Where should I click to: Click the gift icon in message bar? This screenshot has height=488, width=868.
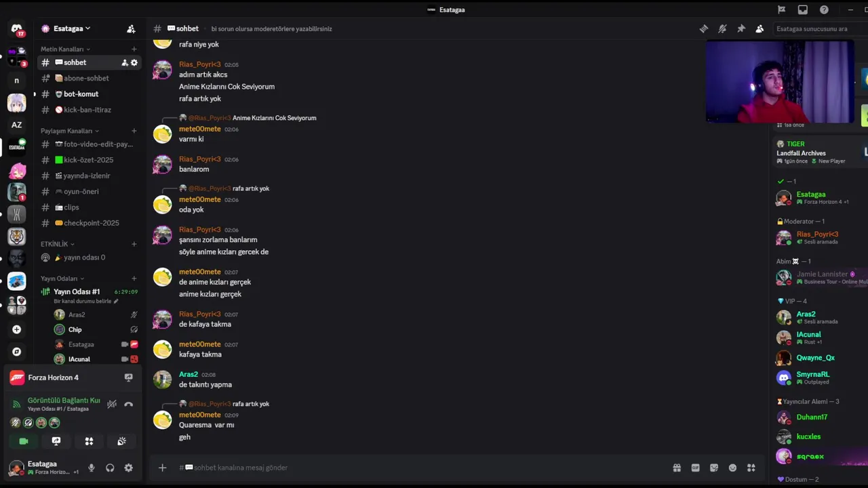(677, 468)
